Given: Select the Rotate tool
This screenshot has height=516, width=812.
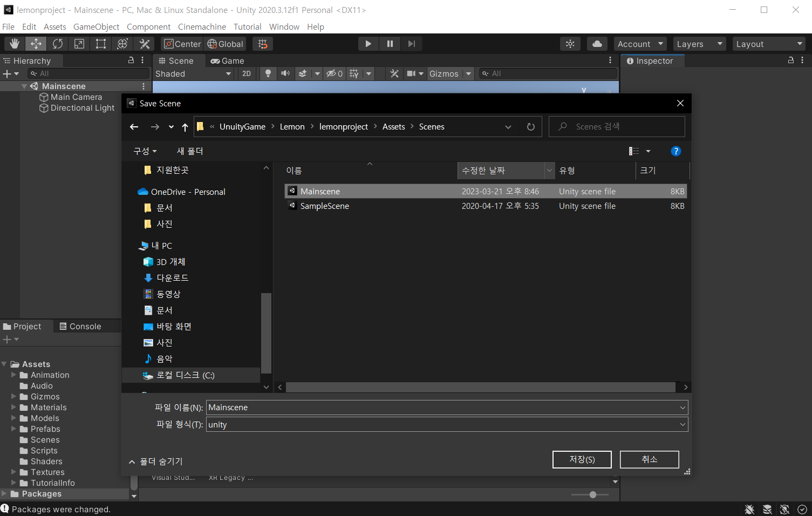Looking at the screenshot, I should [x=58, y=44].
